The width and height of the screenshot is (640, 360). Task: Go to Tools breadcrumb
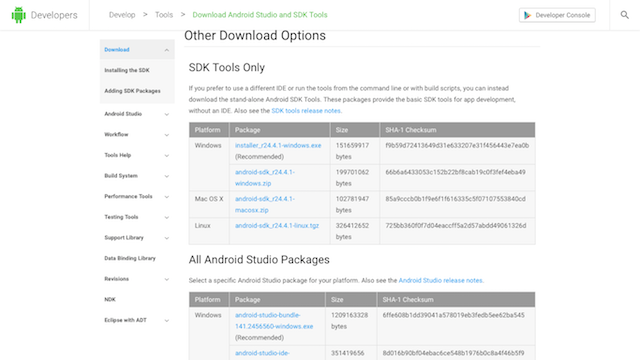pyautogui.click(x=164, y=15)
